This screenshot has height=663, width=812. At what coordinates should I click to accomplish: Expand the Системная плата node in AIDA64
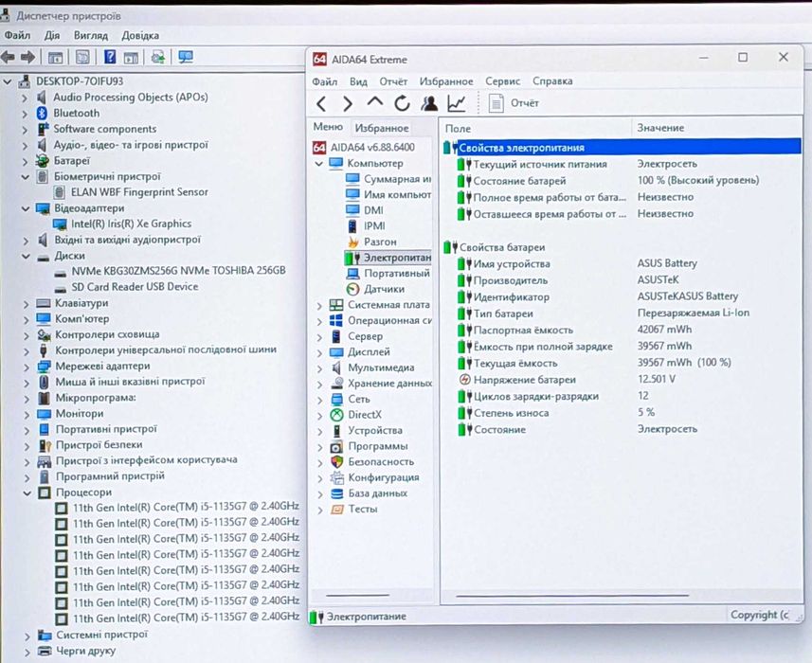(319, 305)
